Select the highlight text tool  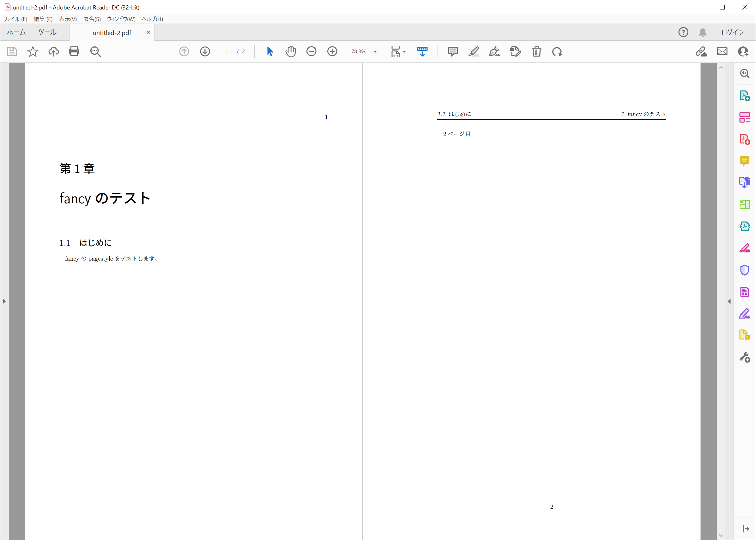click(474, 51)
